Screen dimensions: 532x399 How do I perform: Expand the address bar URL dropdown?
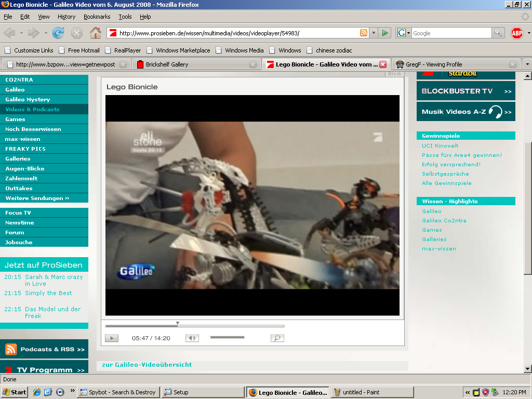374,33
